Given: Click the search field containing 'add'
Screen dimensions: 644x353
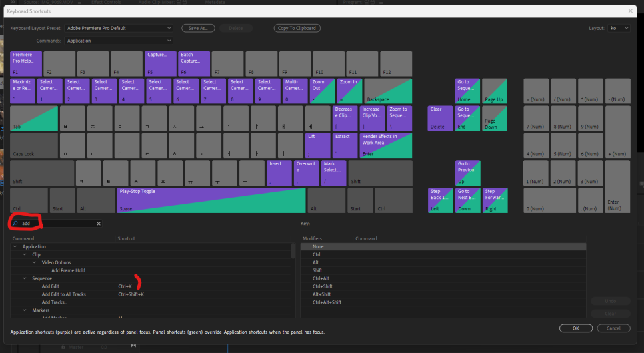Looking at the screenshot, I should click(56, 223).
